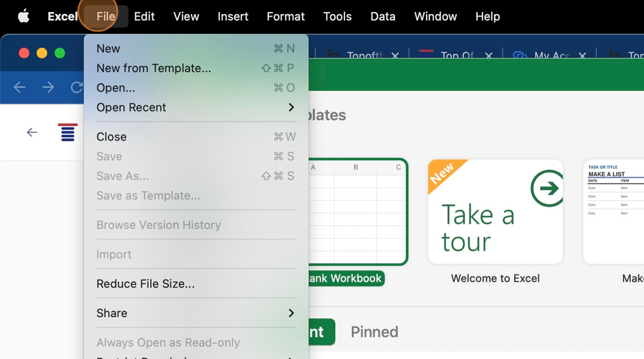The height and width of the screenshot is (359, 644).
Task: Open the Take a tour template
Action: click(495, 212)
